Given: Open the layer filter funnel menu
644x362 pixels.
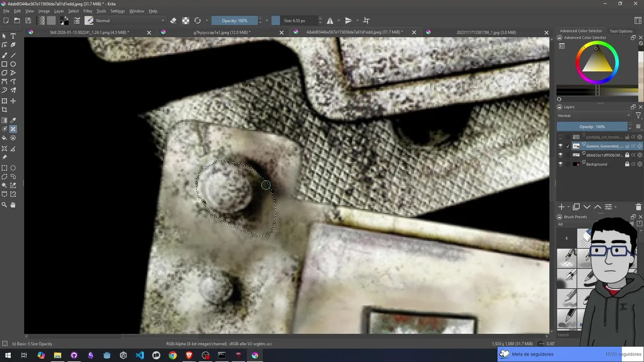Looking at the screenshot, I should pos(638,116).
